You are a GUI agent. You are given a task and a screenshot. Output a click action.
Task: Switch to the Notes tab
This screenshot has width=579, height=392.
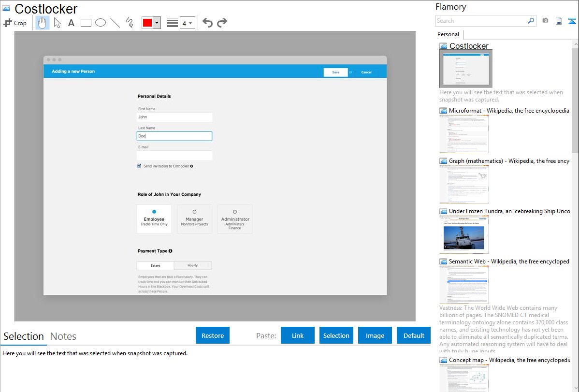click(63, 336)
